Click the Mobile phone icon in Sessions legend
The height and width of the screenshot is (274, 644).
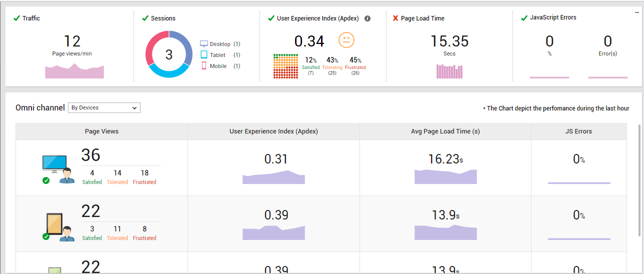[x=203, y=66]
